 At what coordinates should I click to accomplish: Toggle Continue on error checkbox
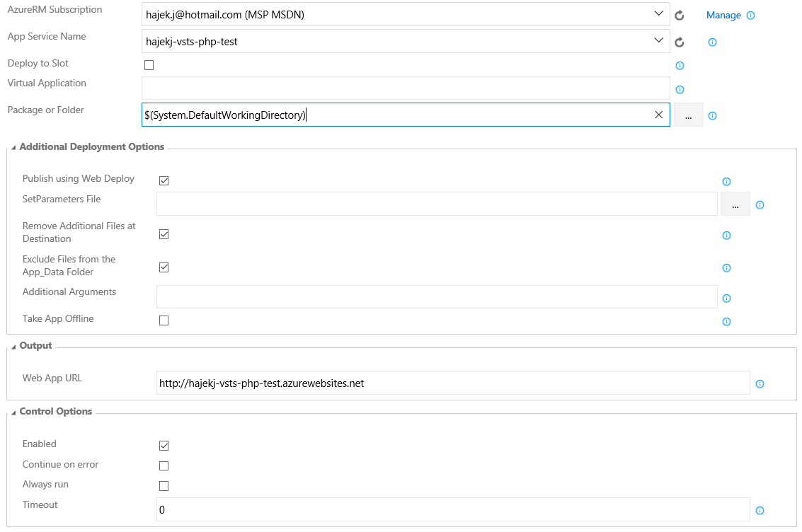164,466
